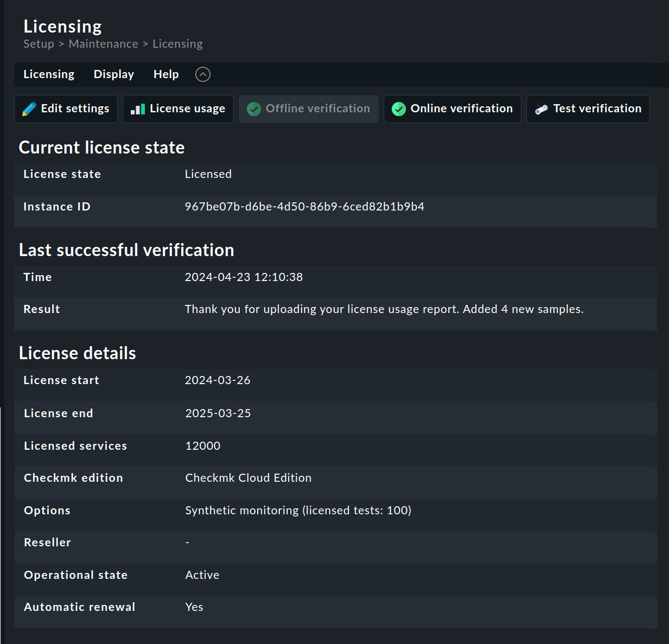The width and height of the screenshot is (669, 644).
Task: Click the 'License start' row label
Action: (61, 380)
